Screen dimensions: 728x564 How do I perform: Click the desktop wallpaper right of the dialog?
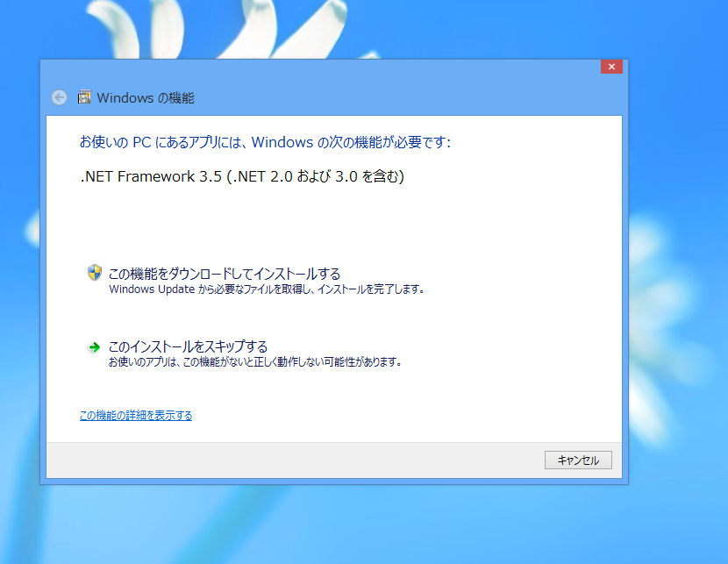click(678, 279)
